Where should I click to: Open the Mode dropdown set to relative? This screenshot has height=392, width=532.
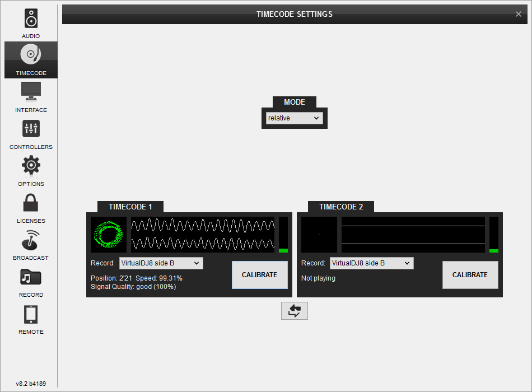[294, 118]
